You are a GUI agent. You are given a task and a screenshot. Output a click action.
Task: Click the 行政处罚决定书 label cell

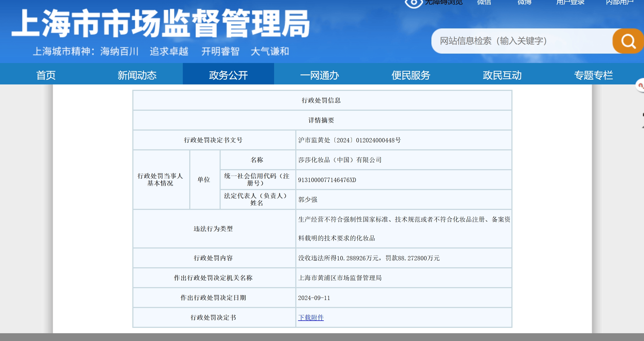[214, 317]
